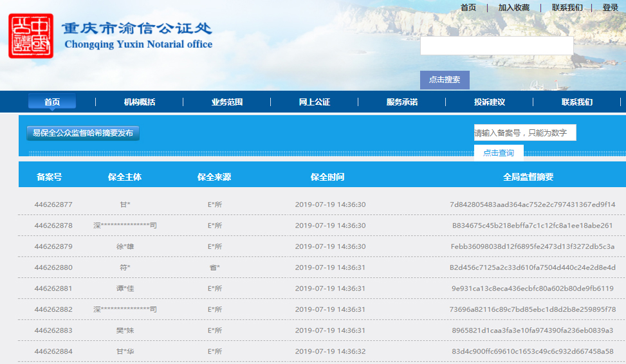The height and width of the screenshot is (364, 626).
Task: Click the 点击查询 button
Action: [x=499, y=153]
